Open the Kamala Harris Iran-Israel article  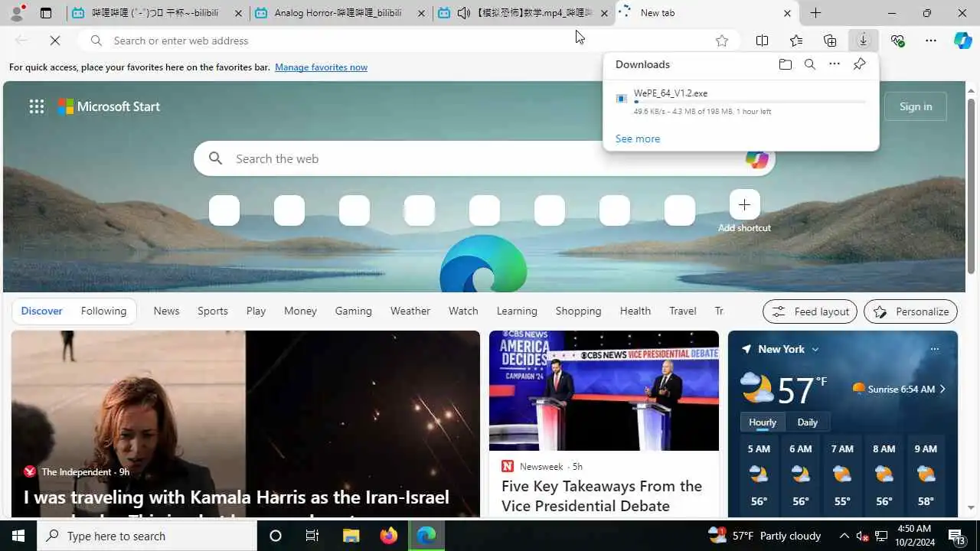tap(237, 497)
